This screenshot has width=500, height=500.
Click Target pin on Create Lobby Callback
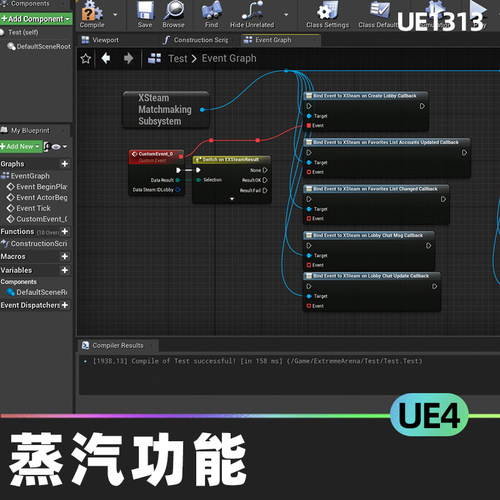(x=309, y=116)
